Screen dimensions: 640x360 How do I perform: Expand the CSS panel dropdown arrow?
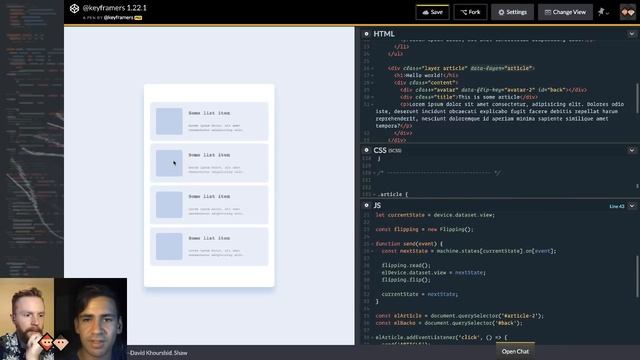pos(631,150)
